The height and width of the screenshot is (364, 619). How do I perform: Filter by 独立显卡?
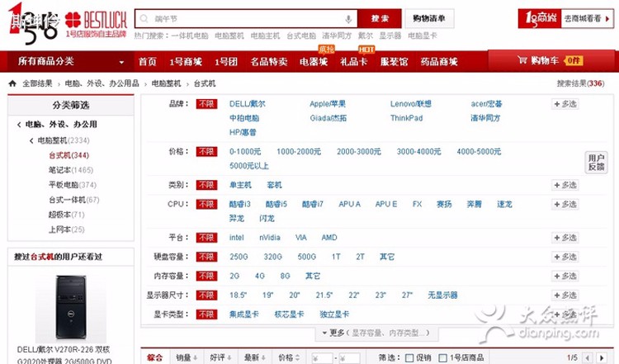tap(335, 314)
